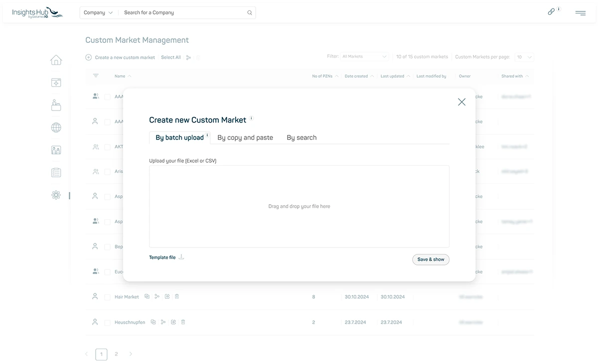Click the Insights Hub logo
The image size is (598, 364).
click(37, 12)
